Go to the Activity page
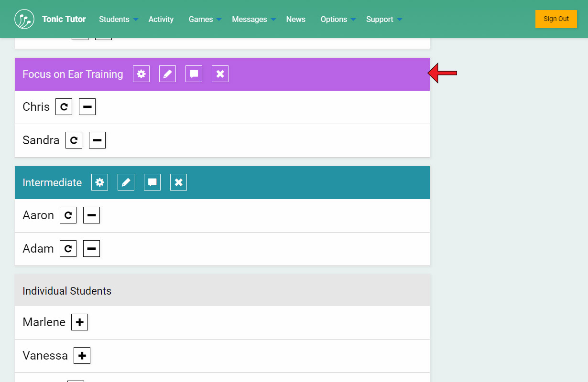This screenshot has height=382, width=588. pyautogui.click(x=161, y=19)
